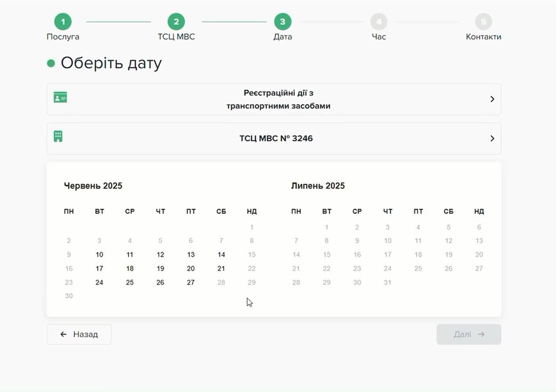
Task: Click the Далі next button
Action: (469, 334)
